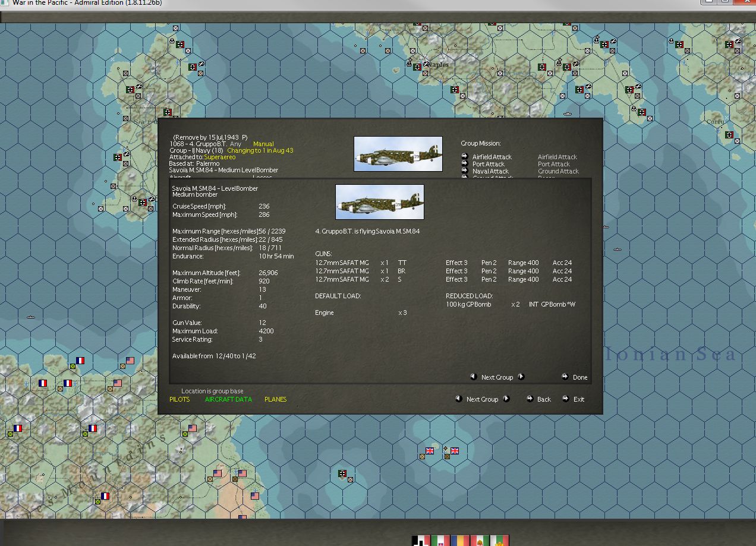This screenshot has height=546, width=756.
Task: Click the TT turret gun row
Action: click(x=443, y=263)
